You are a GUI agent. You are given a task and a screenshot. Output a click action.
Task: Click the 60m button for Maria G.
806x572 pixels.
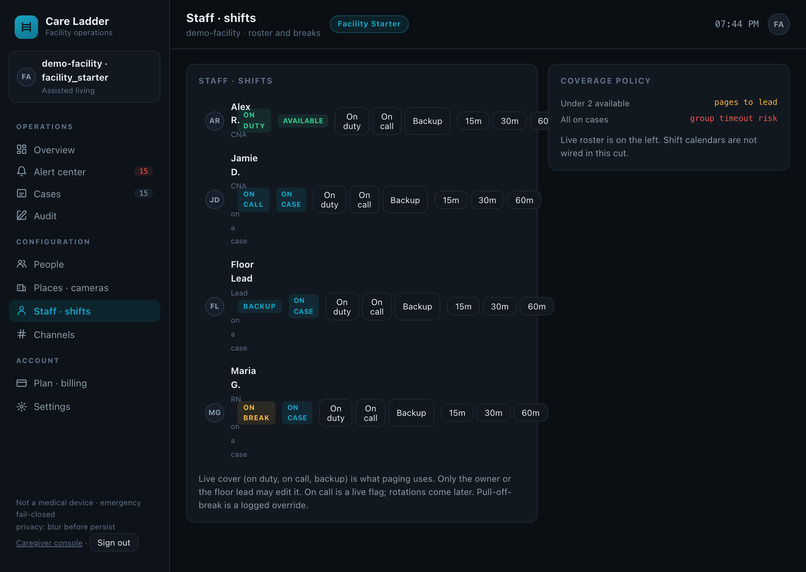[x=530, y=413]
